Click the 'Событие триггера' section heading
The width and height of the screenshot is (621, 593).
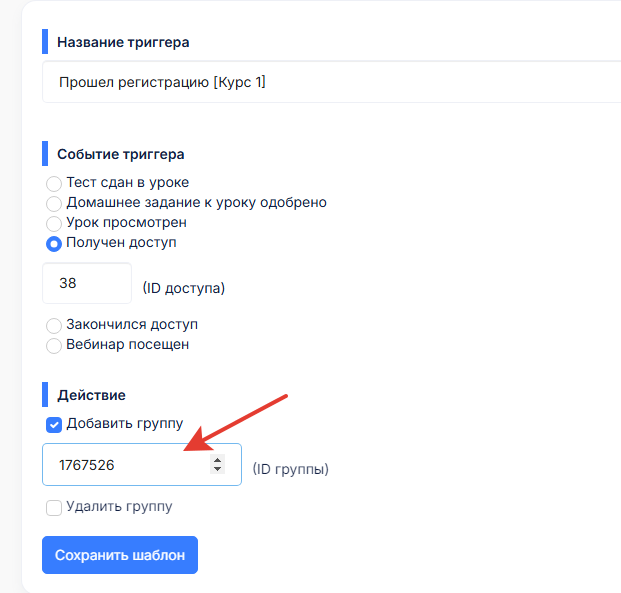coord(120,154)
